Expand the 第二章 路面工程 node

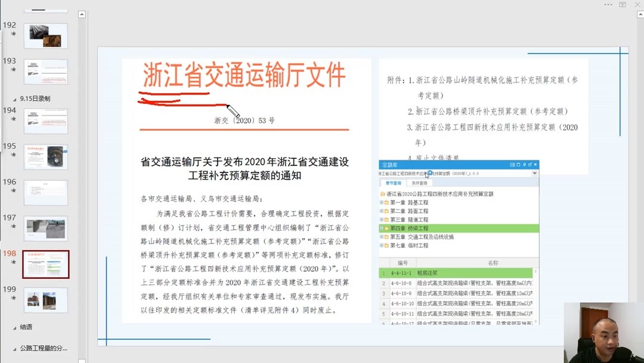coord(382,211)
